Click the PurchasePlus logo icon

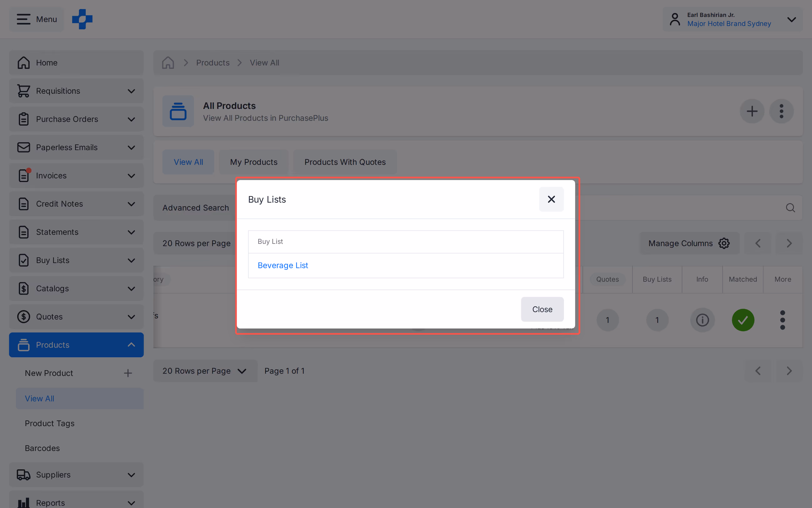(x=82, y=19)
